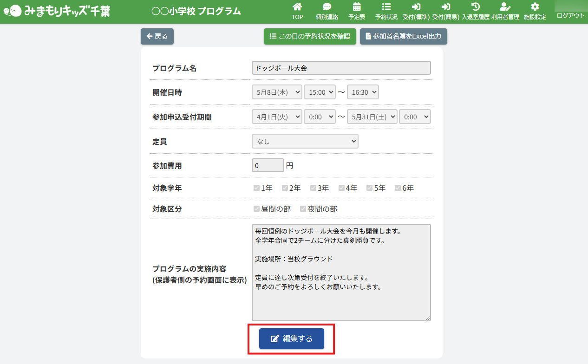Open 受付(簡易) sign-in icon
The height and width of the screenshot is (364, 588).
pyautogui.click(x=445, y=7)
